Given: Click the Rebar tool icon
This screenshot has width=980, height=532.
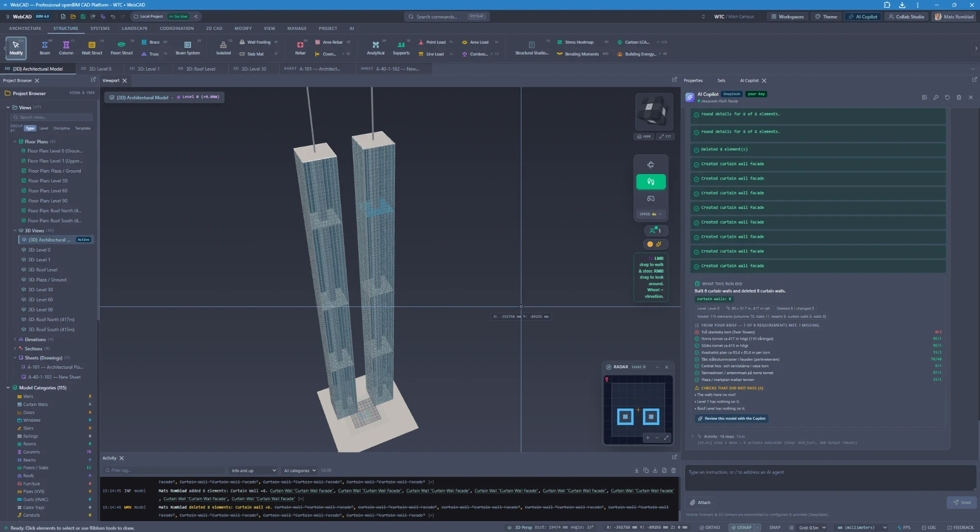Looking at the screenshot, I should click(x=300, y=48).
